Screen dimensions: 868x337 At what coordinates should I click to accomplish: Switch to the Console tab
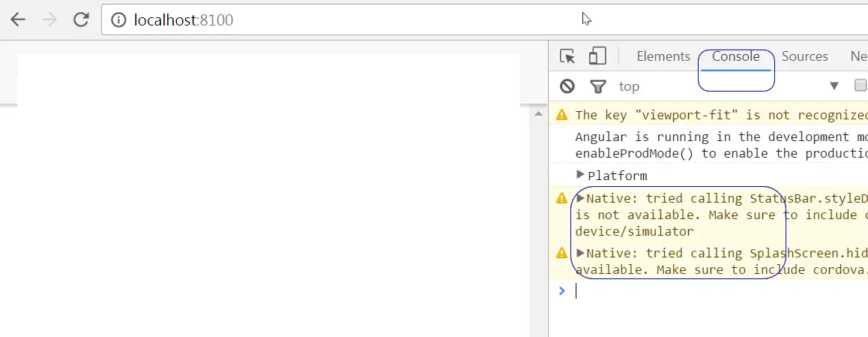coord(735,56)
